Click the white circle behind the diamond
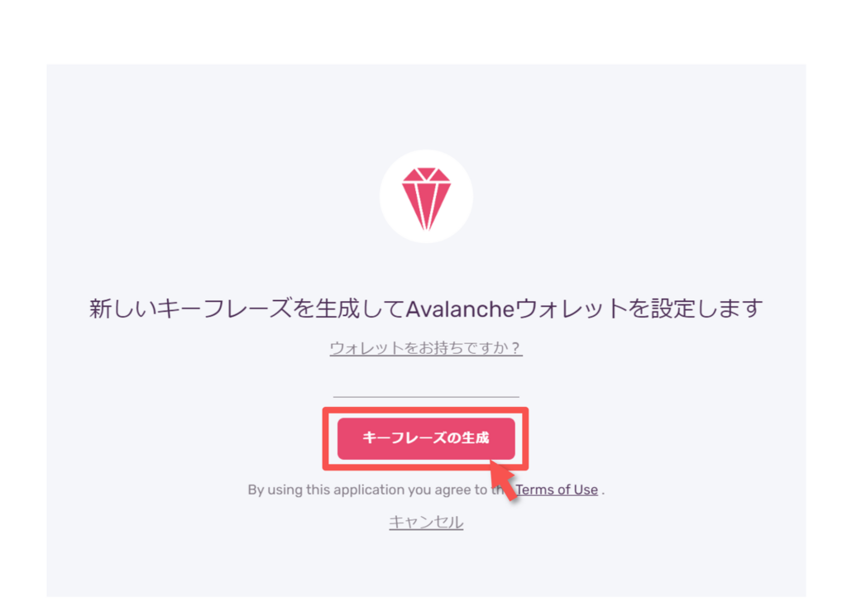The image size is (847, 616). [x=426, y=196]
